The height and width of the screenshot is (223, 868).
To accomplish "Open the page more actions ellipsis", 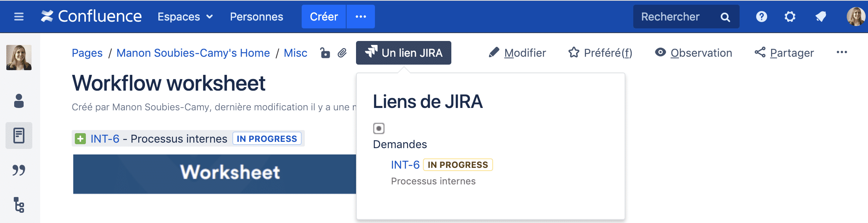I will pos(842,52).
